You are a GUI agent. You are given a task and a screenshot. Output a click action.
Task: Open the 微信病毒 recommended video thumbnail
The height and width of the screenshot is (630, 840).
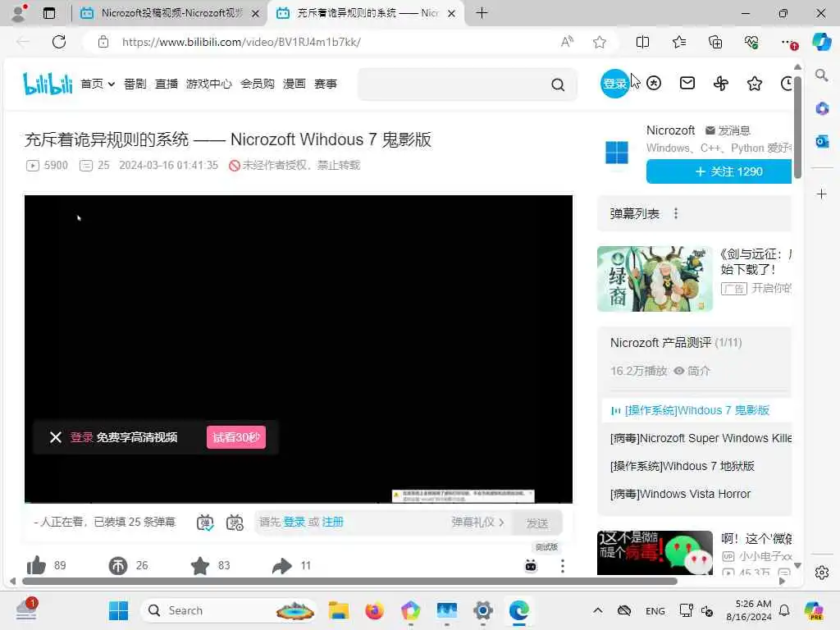click(x=655, y=553)
